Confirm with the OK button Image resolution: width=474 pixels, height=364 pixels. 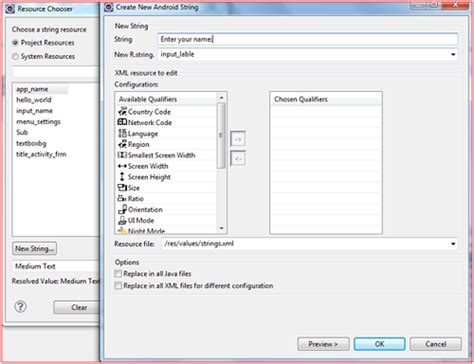point(379,344)
